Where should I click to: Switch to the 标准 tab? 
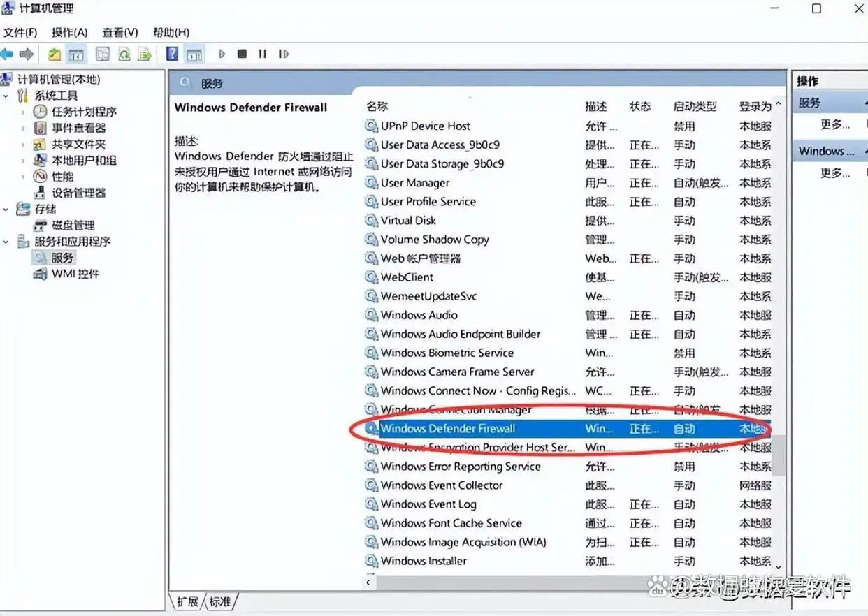click(x=221, y=601)
